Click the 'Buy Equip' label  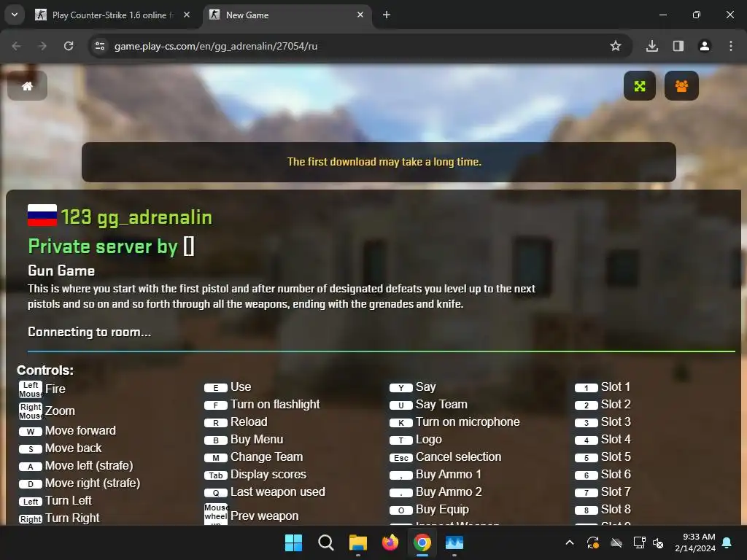click(442, 510)
